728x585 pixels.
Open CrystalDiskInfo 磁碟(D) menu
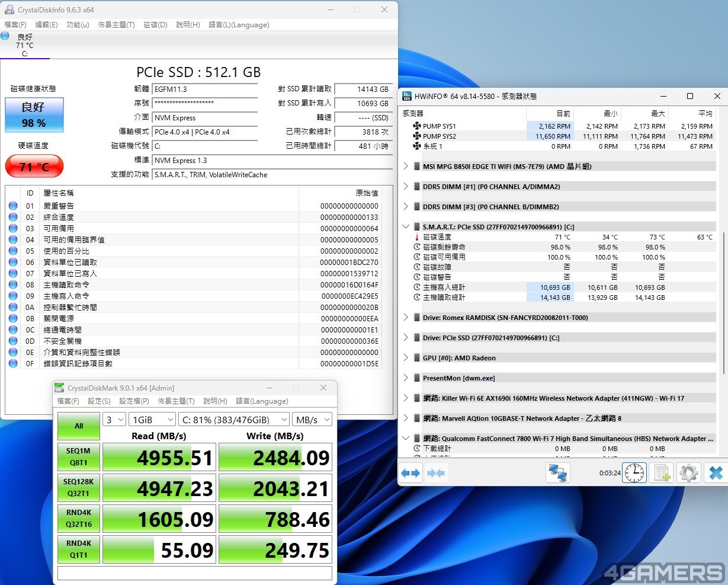(156, 25)
